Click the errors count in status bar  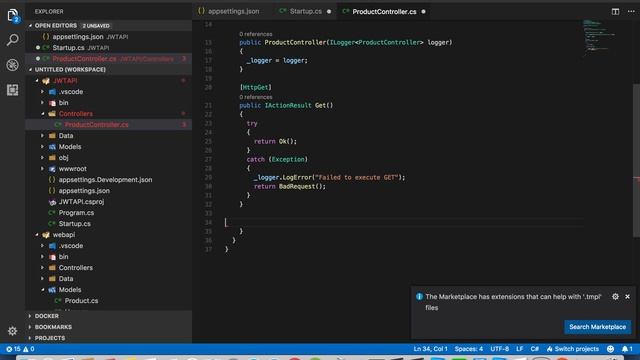coord(13,349)
